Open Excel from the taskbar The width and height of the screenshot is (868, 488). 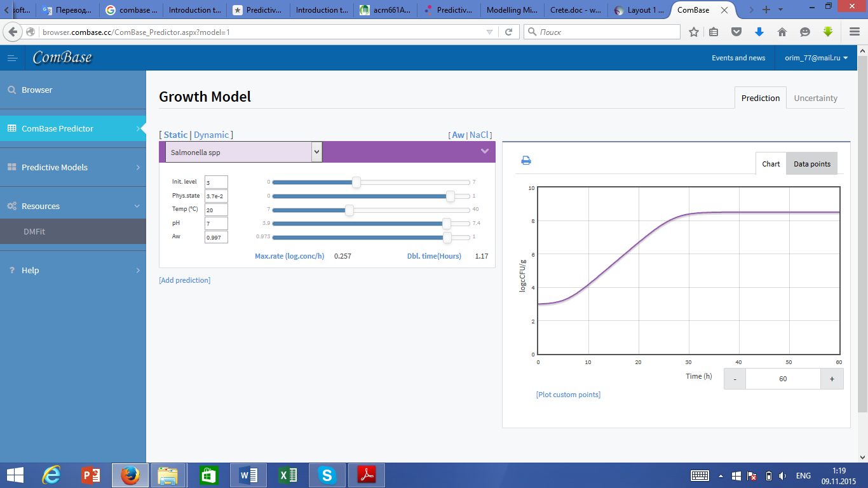[x=288, y=475]
